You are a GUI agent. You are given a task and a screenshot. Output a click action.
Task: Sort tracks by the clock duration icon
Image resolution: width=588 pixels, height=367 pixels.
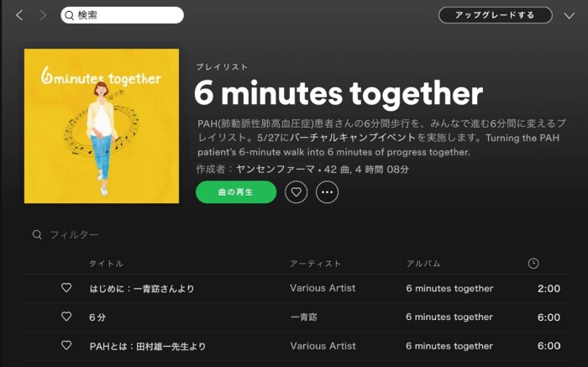pyautogui.click(x=533, y=264)
